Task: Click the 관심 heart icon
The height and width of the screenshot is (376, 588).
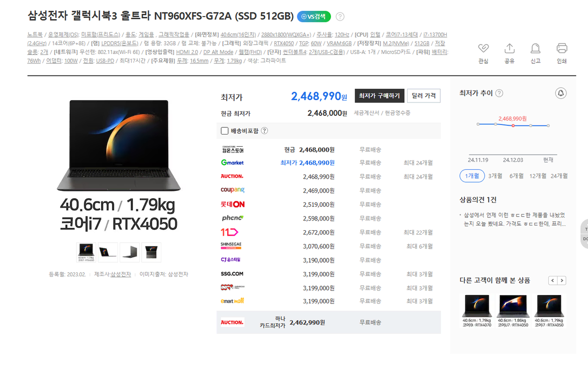Action: pos(483,49)
